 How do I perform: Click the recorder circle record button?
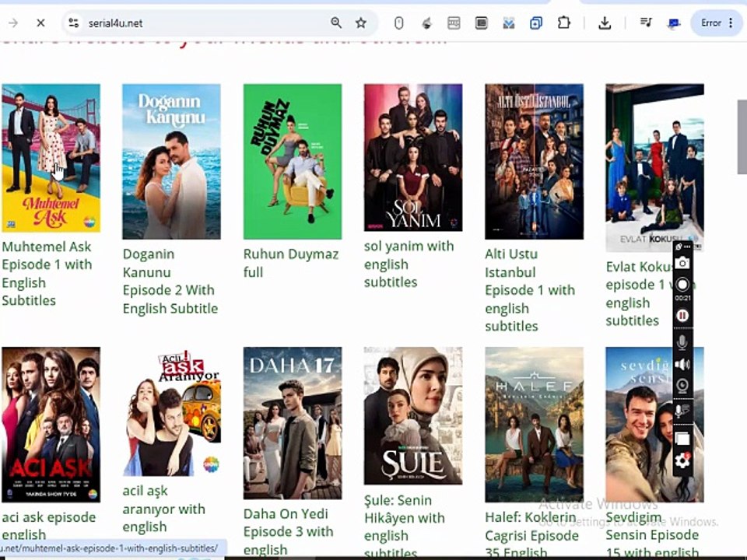click(682, 285)
